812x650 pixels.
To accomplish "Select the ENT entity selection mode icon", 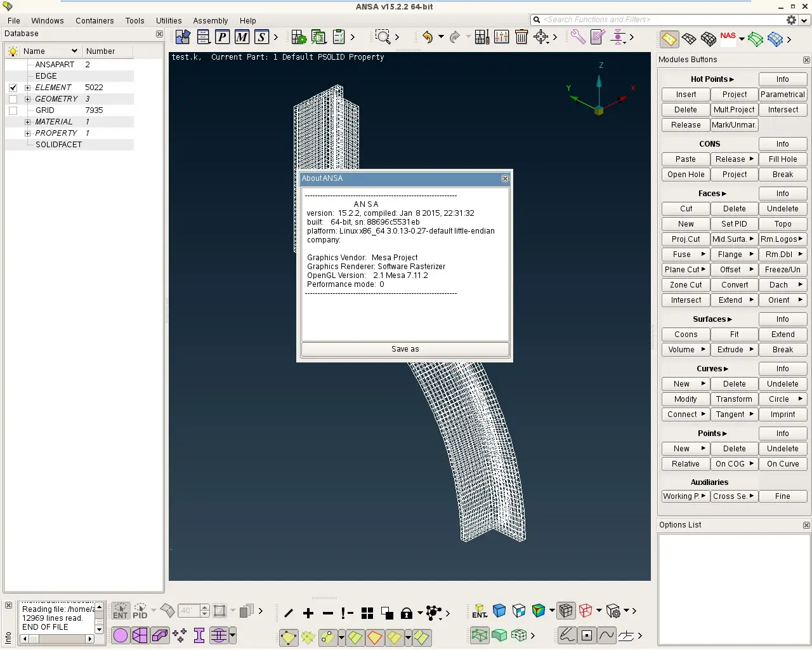I will point(121,611).
